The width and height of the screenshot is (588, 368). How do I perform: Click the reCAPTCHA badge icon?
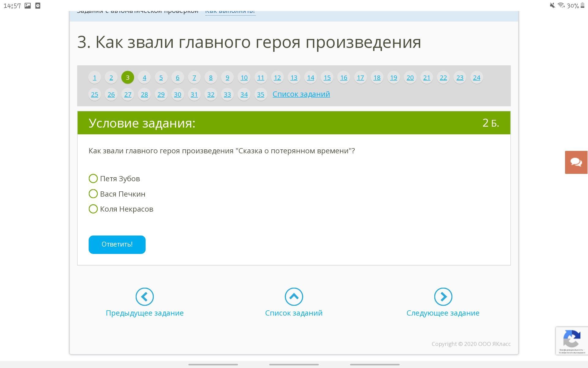(571, 338)
